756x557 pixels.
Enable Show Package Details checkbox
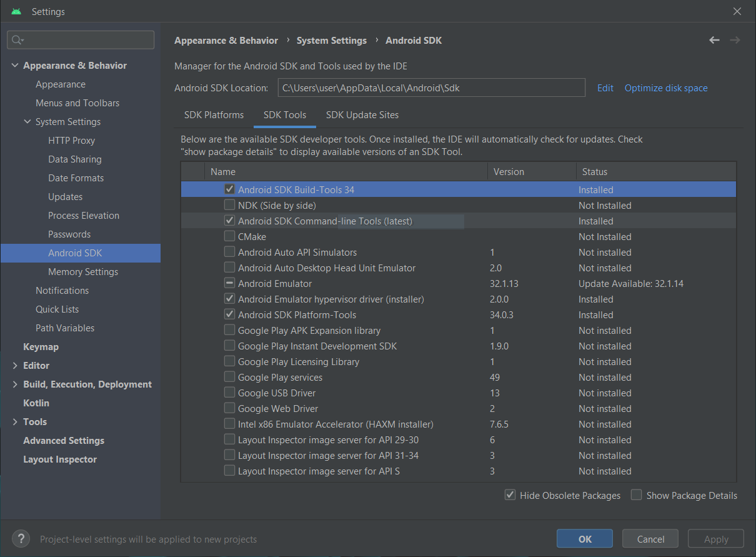point(636,495)
